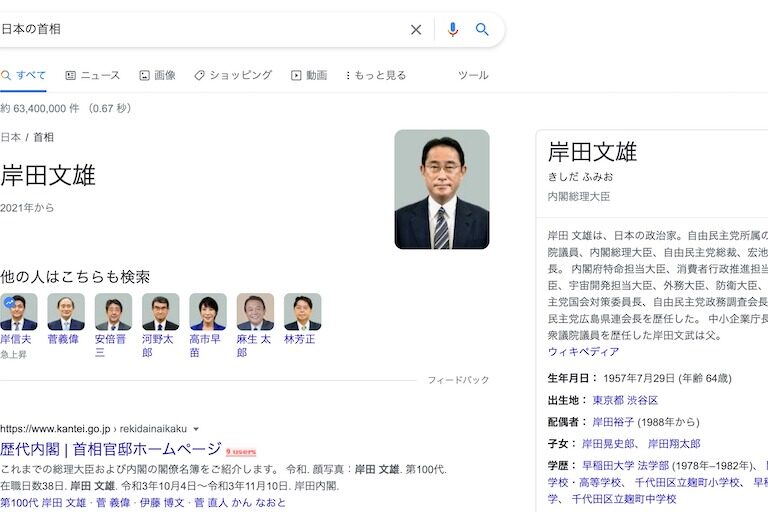Viewport: 768px width, 512px height.
Task: Switch to the ニュース tab
Action: [93, 75]
